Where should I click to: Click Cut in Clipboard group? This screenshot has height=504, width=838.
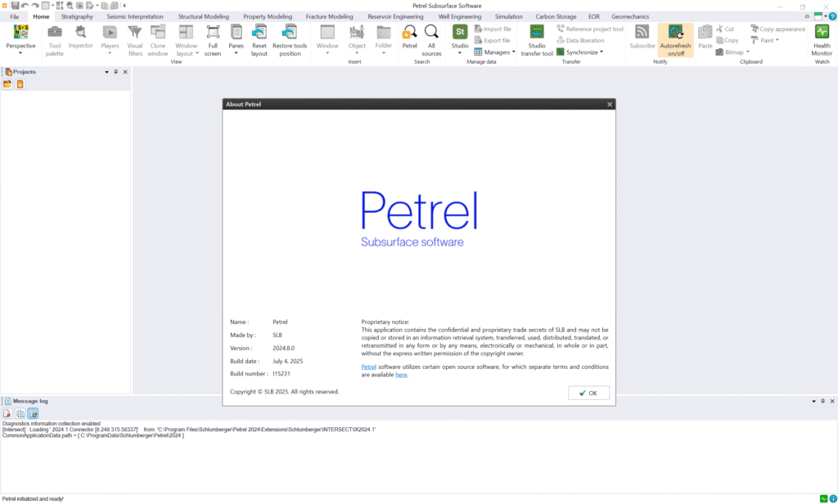[x=725, y=29]
